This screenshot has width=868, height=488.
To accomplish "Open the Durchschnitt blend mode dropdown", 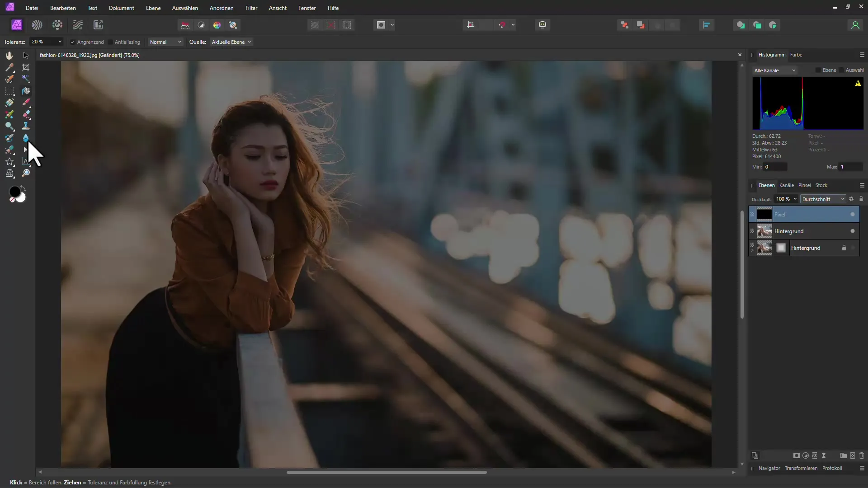I will (823, 199).
